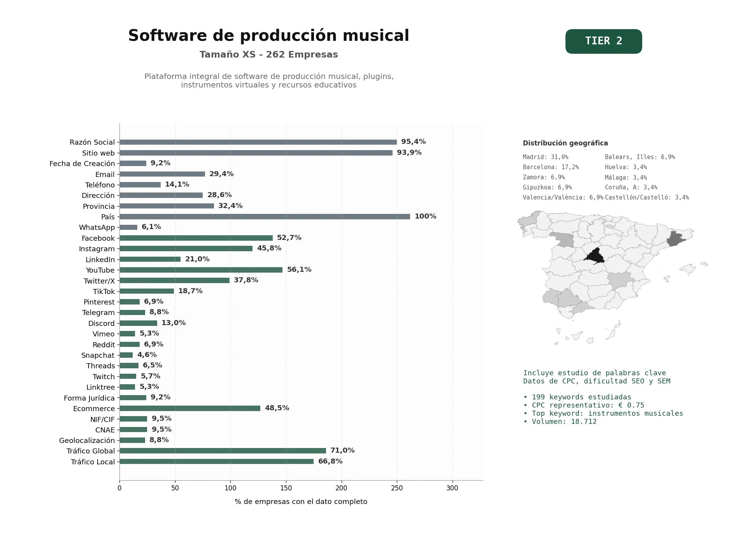Image resolution: width=747 pixels, height=560 pixels.
Task: Click the 'Forma Jurídica' axis label
Action: pos(89,398)
